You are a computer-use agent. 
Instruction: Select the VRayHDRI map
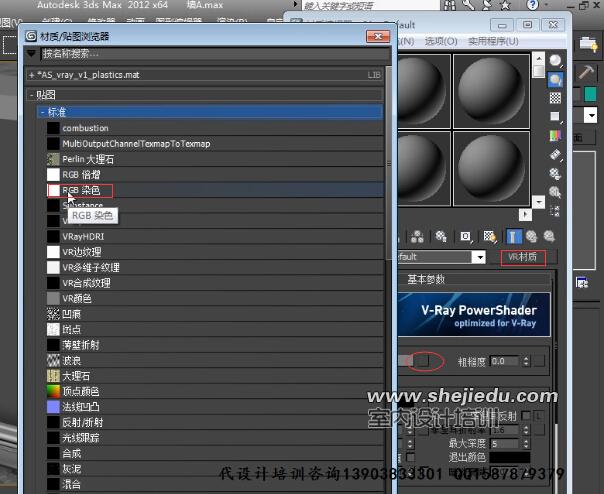215,237
